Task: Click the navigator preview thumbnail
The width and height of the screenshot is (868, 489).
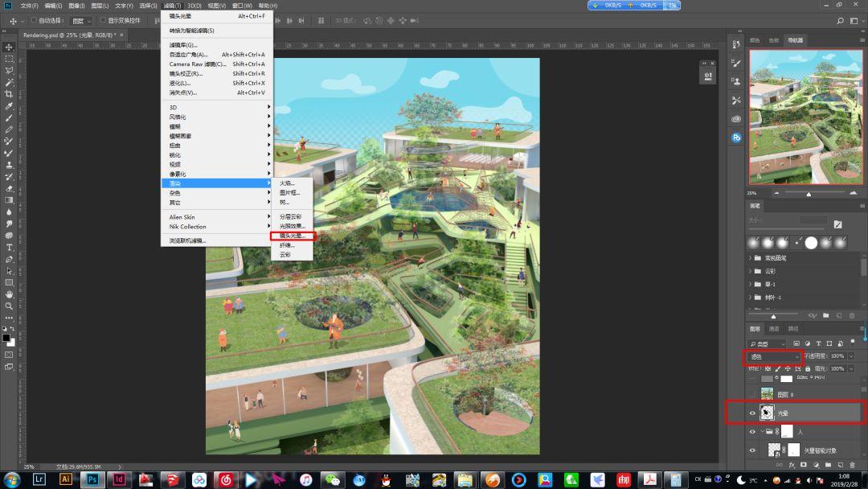Action: (x=805, y=117)
